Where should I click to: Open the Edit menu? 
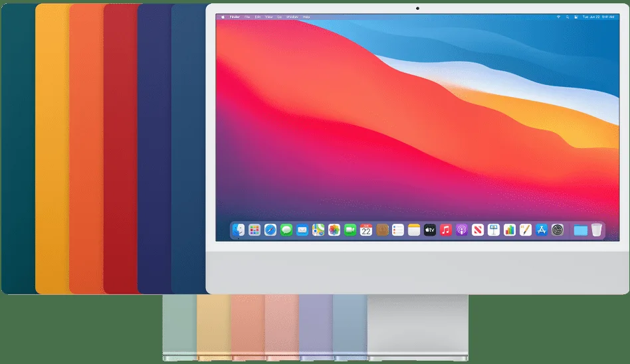(258, 17)
